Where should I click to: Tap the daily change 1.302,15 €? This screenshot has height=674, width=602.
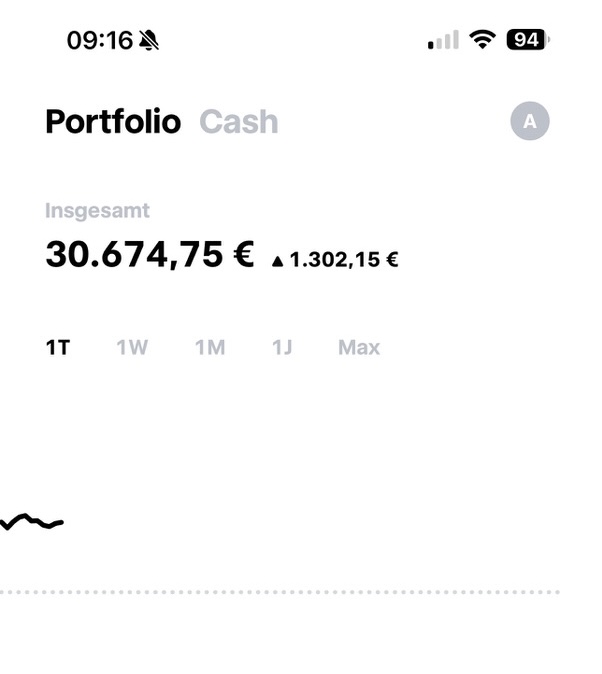343,260
